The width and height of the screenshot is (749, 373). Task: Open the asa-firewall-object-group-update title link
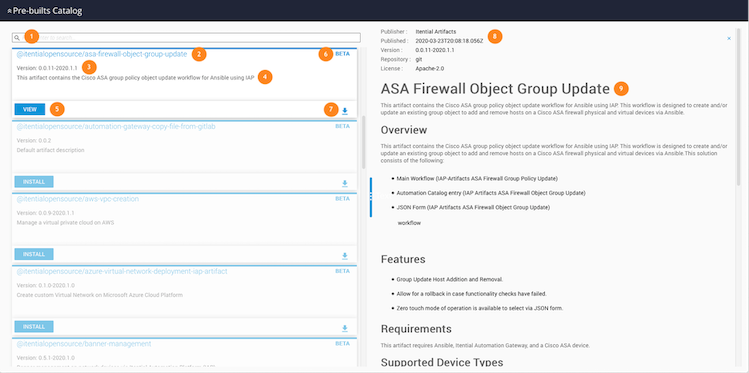[x=102, y=54]
